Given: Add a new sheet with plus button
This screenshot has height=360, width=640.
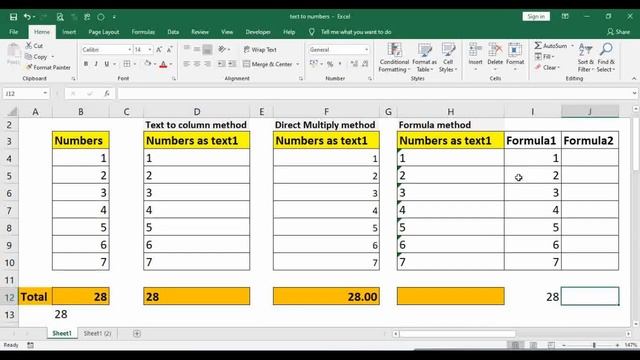Looking at the screenshot, I should coord(137,333).
